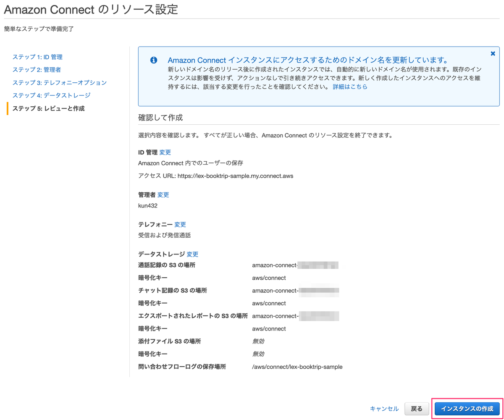Open the 詳細はこちら link

(x=350, y=87)
